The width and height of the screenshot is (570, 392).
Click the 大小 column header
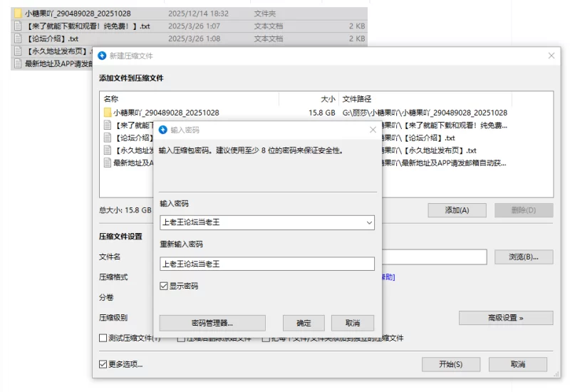(x=309, y=99)
